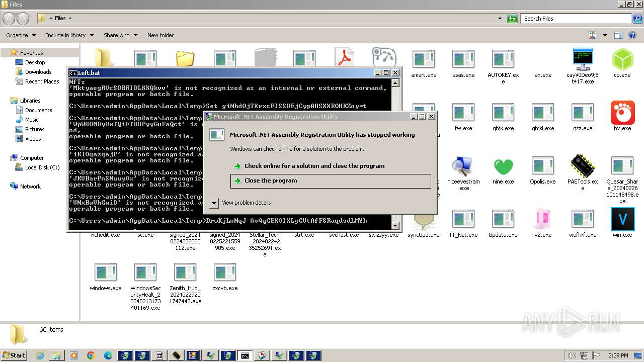Open the Videos library
This screenshot has width=644, height=362.
point(33,139)
